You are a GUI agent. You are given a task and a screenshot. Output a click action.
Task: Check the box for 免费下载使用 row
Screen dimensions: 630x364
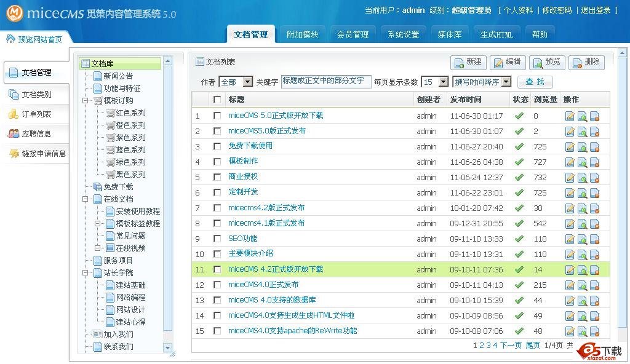pyautogui.click(x=217, y=146)
